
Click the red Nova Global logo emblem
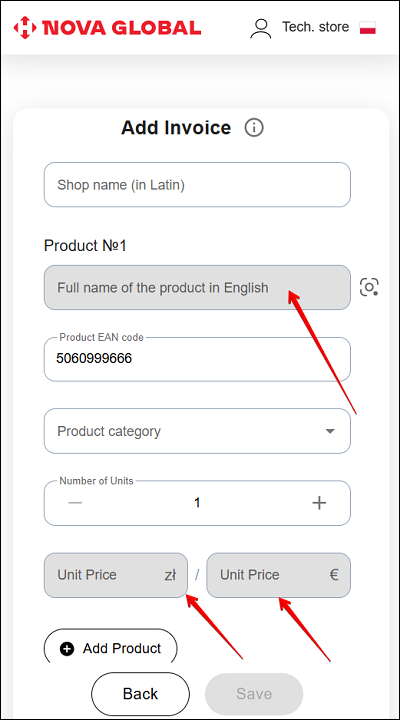click(25, 27)
